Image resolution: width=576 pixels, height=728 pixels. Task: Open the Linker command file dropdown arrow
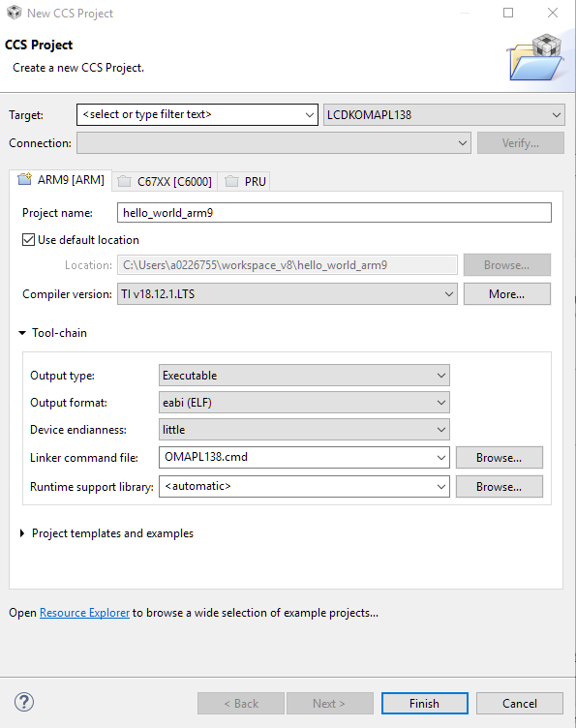[440, 458]
